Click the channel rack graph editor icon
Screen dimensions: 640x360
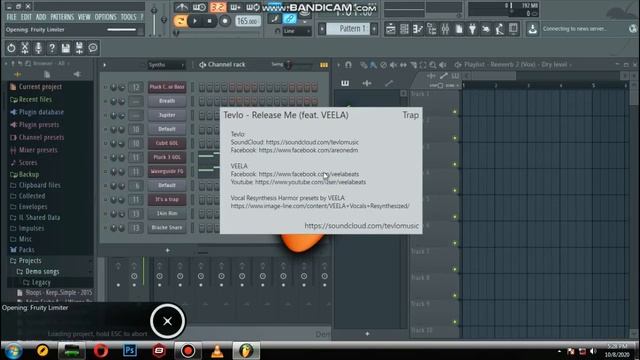324,65
